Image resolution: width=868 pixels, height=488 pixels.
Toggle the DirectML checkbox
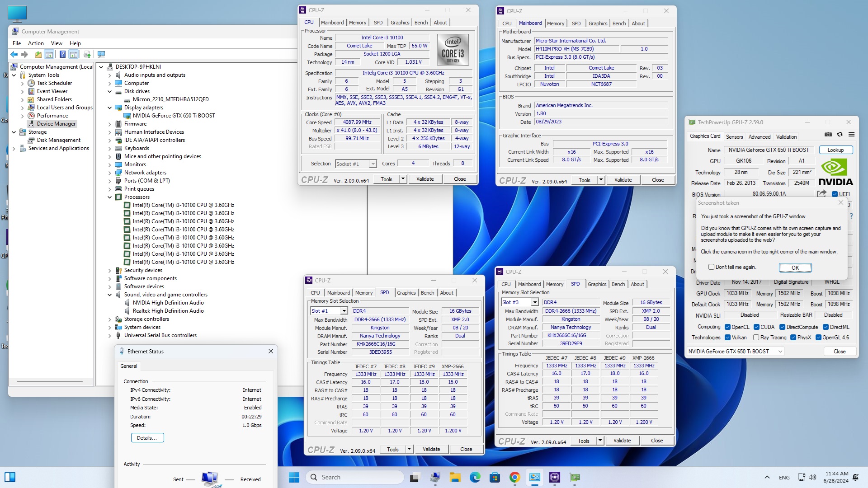coord(826,327)
